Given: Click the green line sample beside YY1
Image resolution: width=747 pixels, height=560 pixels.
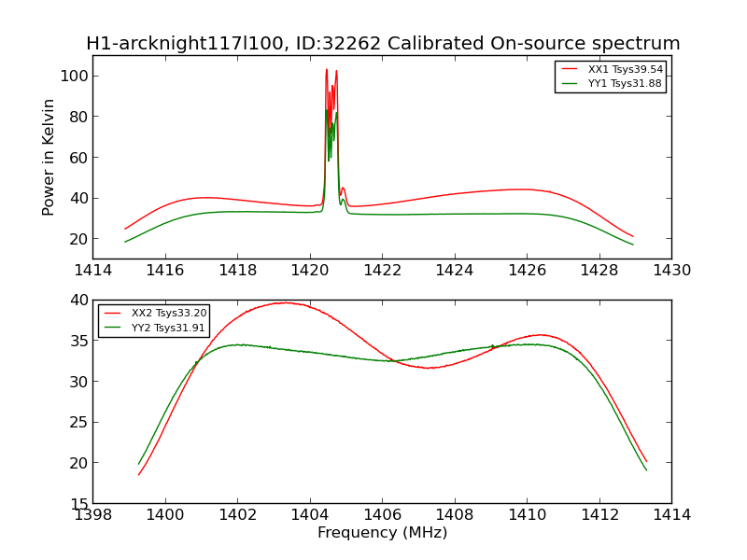Looking at the screenshot, I should (570, 83).
